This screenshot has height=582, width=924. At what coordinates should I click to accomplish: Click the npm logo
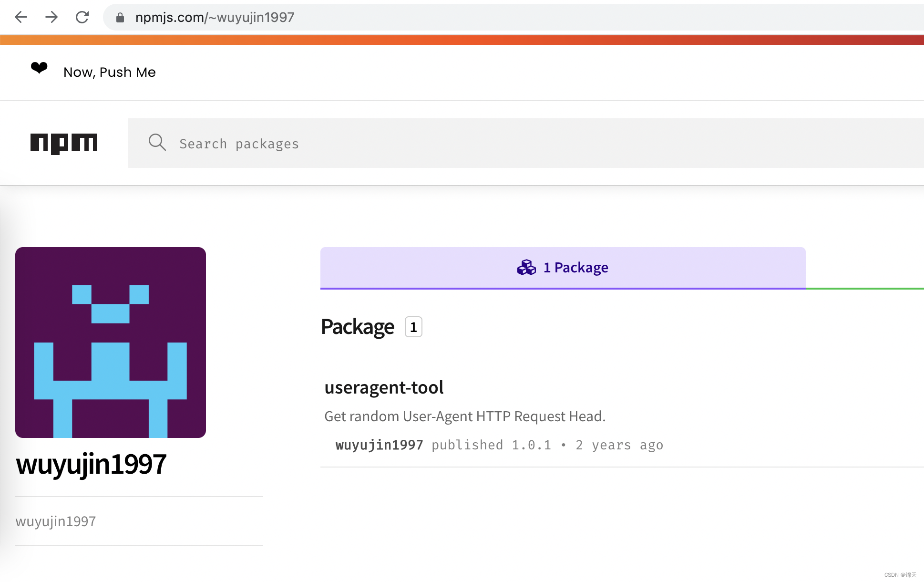64,143
